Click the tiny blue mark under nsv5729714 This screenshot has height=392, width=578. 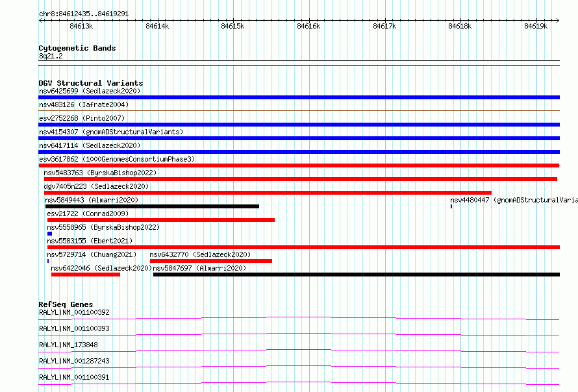point(48,261)
